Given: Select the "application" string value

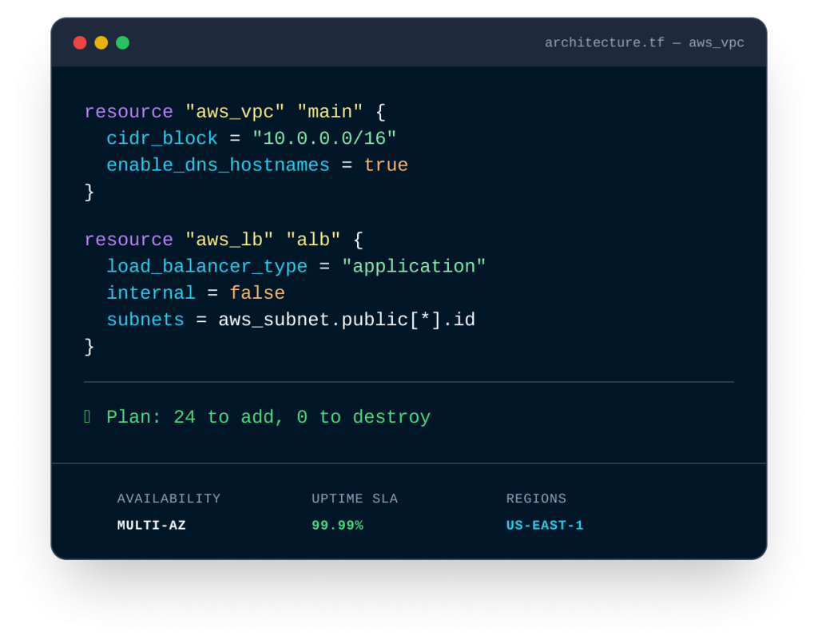Looking at the screenshot, I should 414,266.
